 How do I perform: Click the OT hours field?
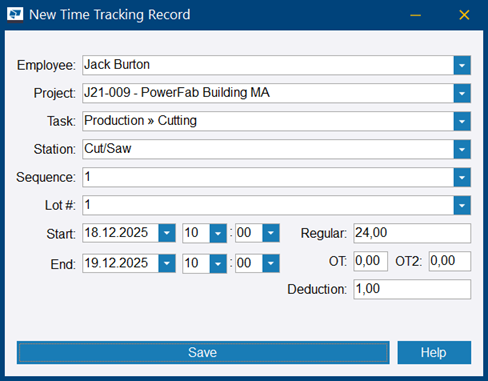tap(370, 261)
